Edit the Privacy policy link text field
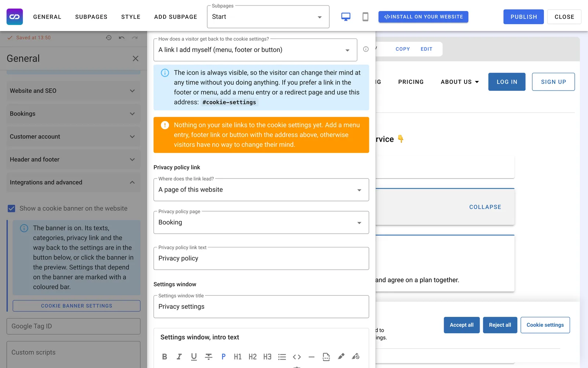 coord(261,258)
